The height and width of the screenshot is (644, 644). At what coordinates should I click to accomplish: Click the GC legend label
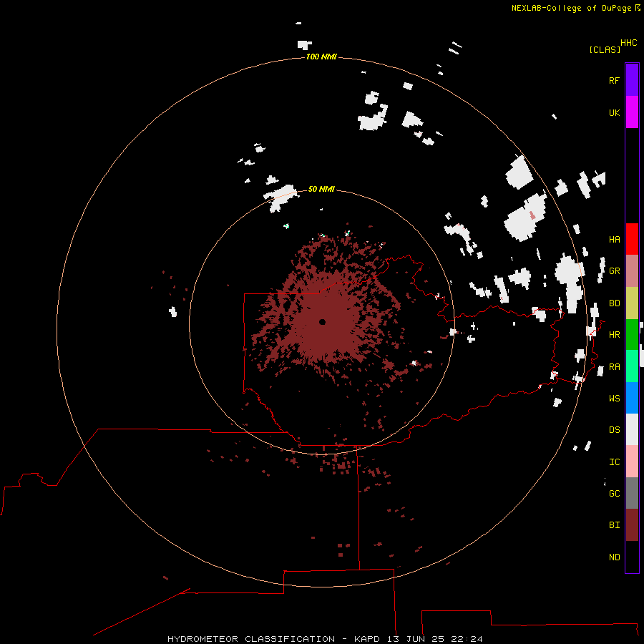pos(614,493)
